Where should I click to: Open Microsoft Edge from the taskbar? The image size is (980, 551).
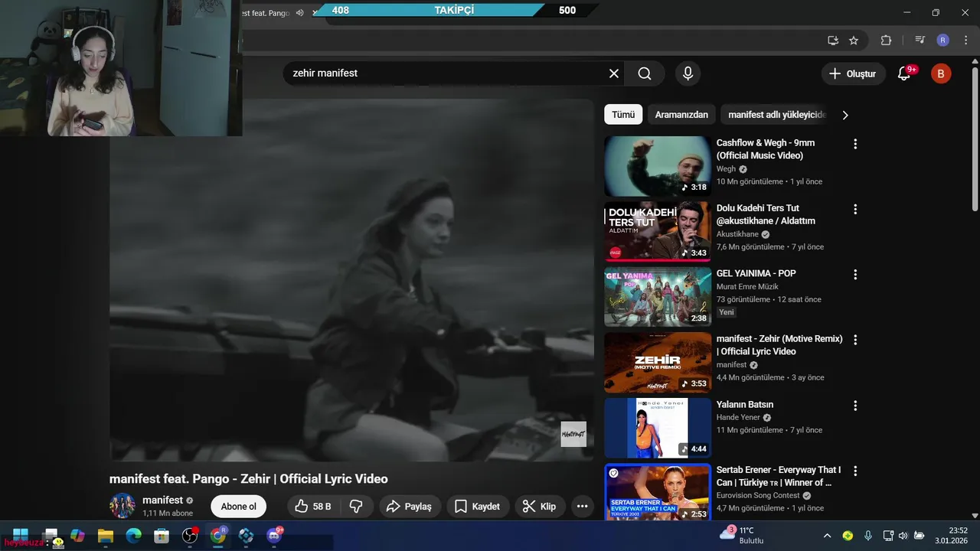pos(134,536)
